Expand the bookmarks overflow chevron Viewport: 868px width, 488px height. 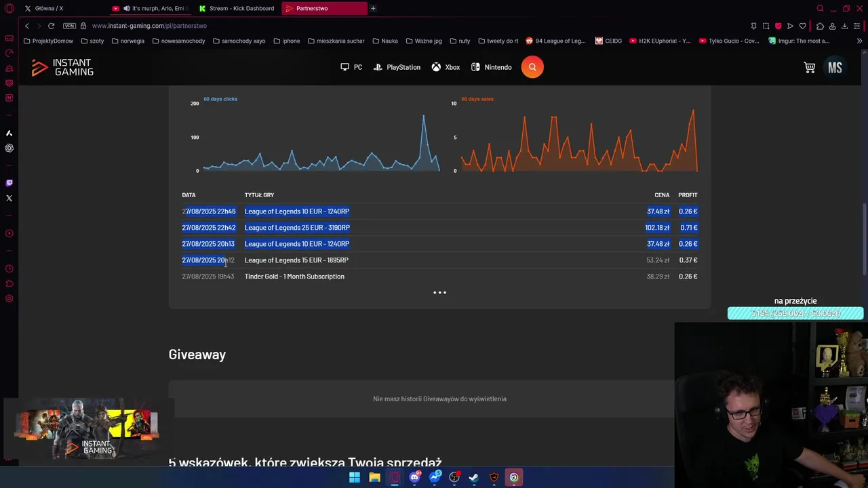859,41
